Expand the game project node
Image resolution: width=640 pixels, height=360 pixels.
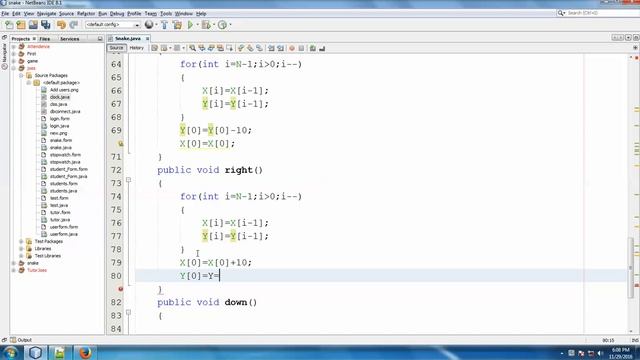coord(14,61)
